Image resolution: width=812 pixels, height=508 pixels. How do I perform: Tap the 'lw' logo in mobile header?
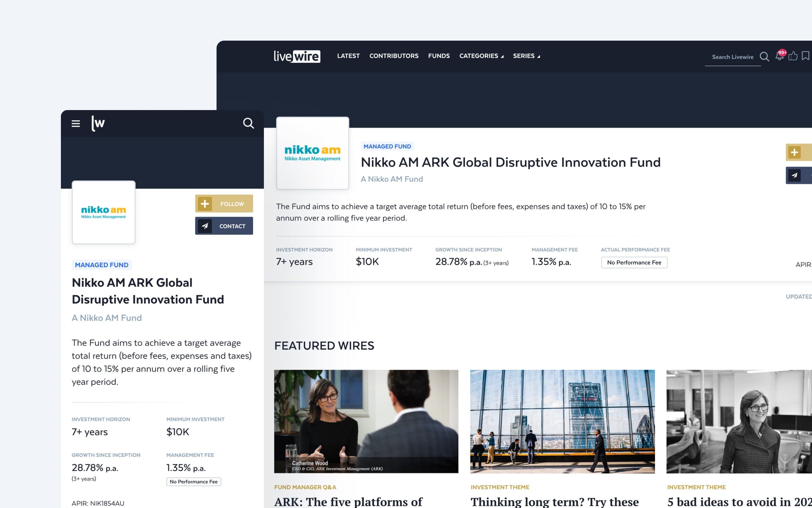[x=98, y=123]
